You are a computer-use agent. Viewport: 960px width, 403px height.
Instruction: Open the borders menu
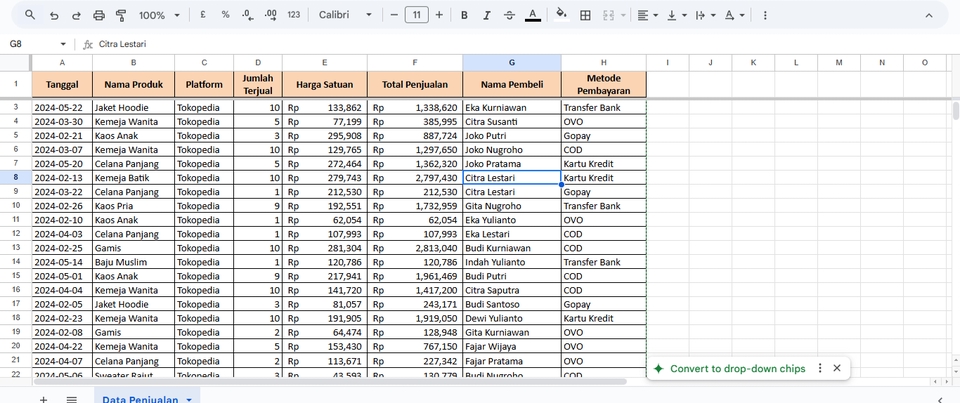pyautogui.click(x=585, y=15)
